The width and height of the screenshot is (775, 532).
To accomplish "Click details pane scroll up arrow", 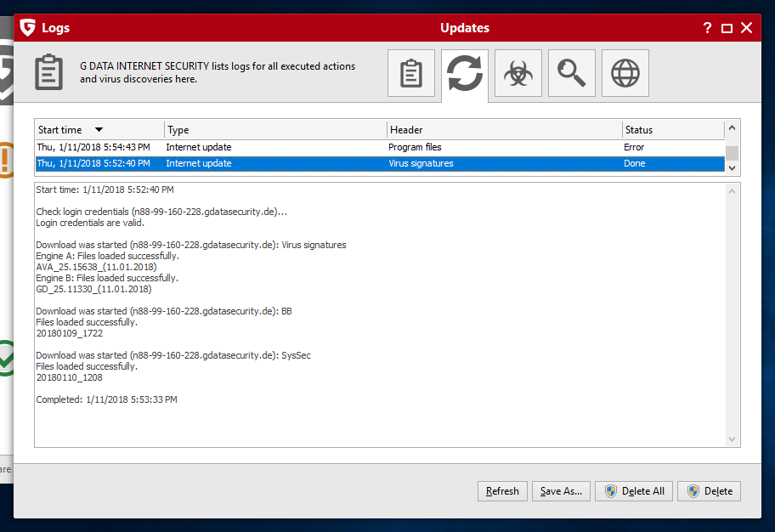I will pos(732,191).
